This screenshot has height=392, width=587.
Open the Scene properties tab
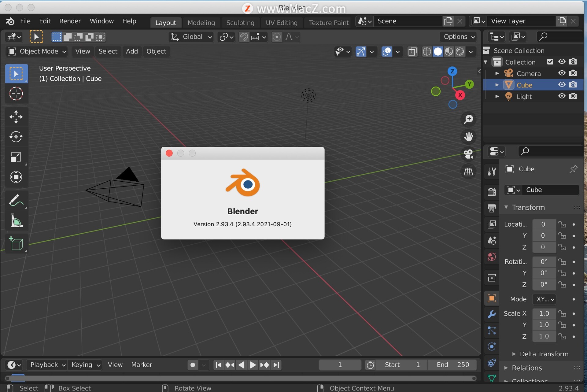[492, 241]
